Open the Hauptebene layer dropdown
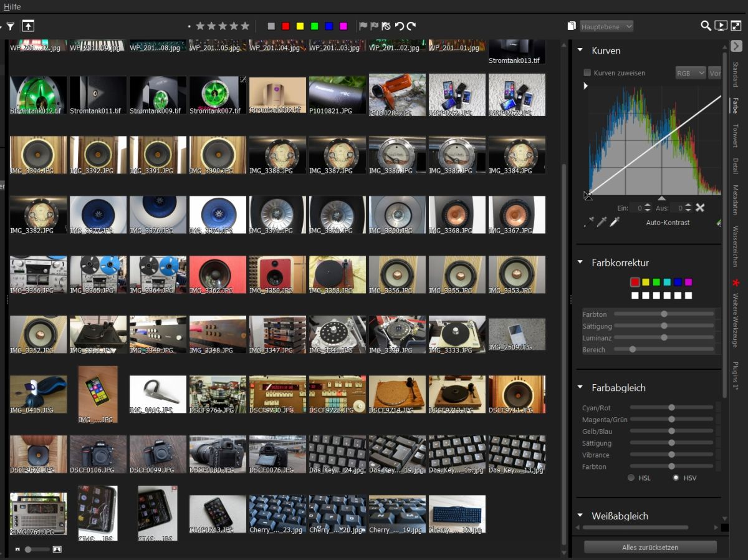This screenshot has width=748, height=560. pyautogui.click(x=607, y=26)
